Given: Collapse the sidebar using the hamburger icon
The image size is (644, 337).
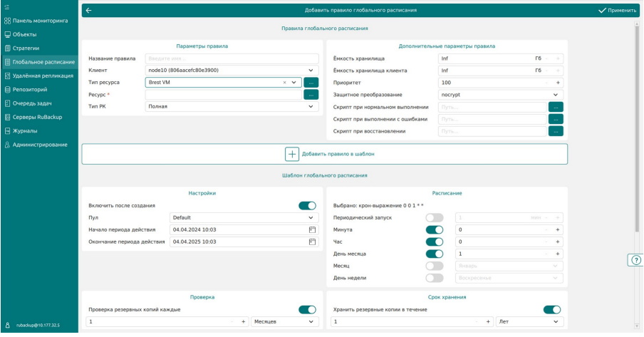Looking at the screenshot, I should pyautogui.click(x=6, y=7).
